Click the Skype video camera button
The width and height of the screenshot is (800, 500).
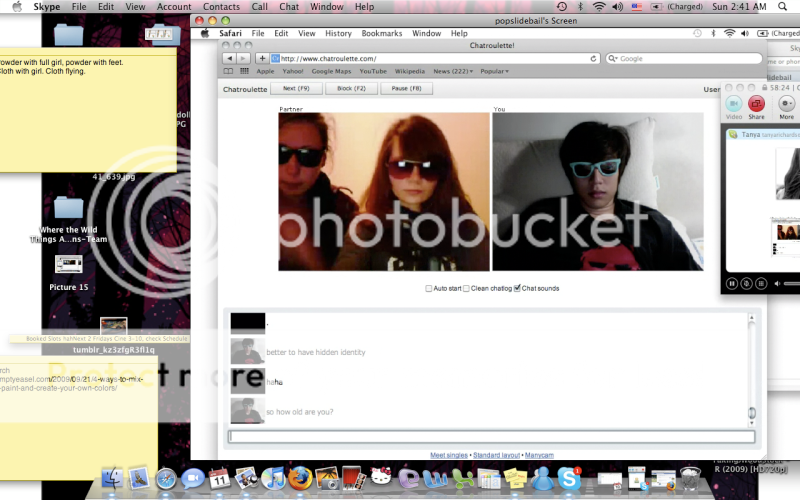734,103
